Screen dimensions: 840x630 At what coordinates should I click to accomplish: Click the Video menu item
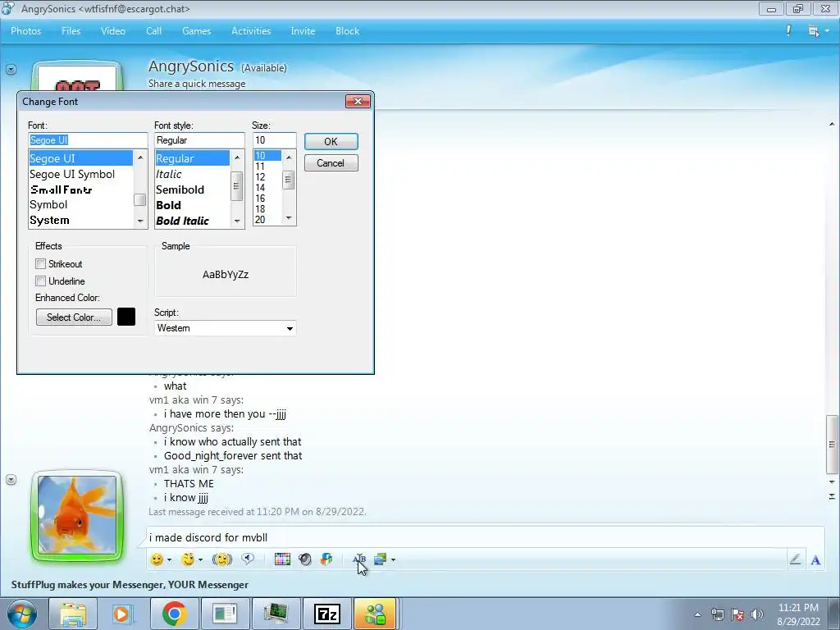coord(113,31)
